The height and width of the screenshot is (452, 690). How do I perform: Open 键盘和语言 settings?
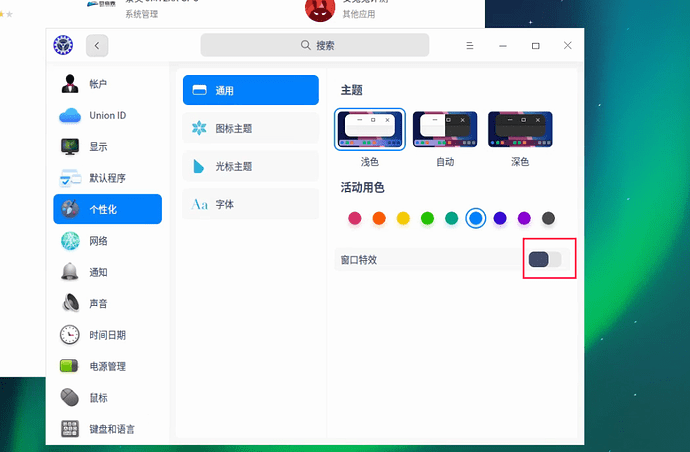pos(107,429)
